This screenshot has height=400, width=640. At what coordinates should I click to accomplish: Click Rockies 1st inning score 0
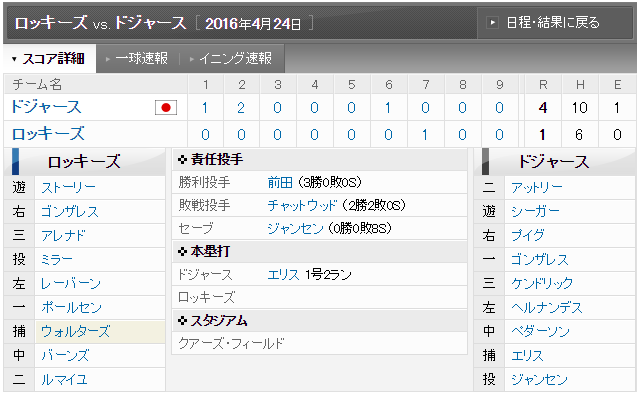coord(205,134)
